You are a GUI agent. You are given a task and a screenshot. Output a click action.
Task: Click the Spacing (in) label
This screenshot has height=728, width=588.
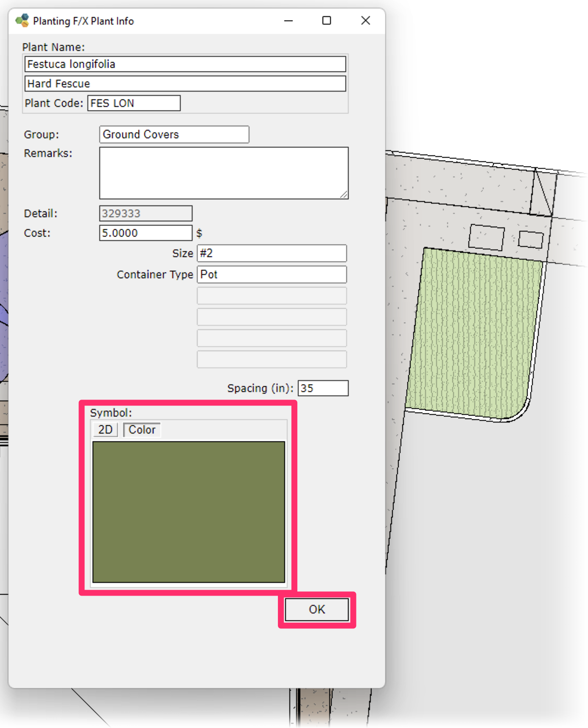pos(260,388)
